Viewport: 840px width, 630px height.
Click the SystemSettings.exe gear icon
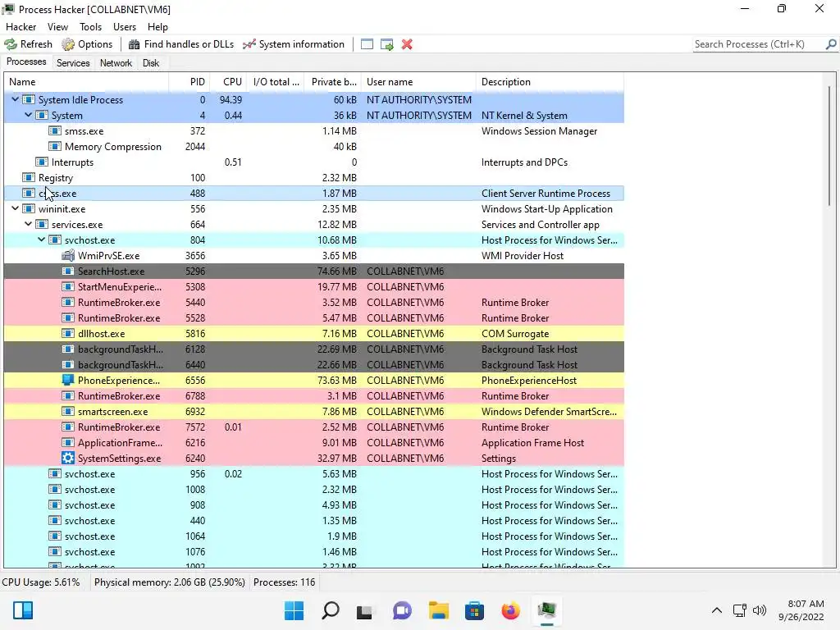click(x=68, y=458)
